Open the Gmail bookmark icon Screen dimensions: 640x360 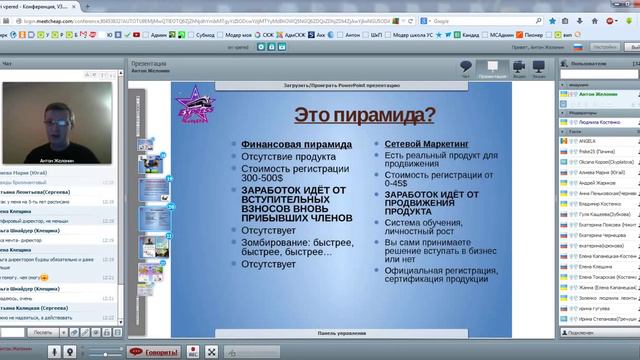point(84,35)
